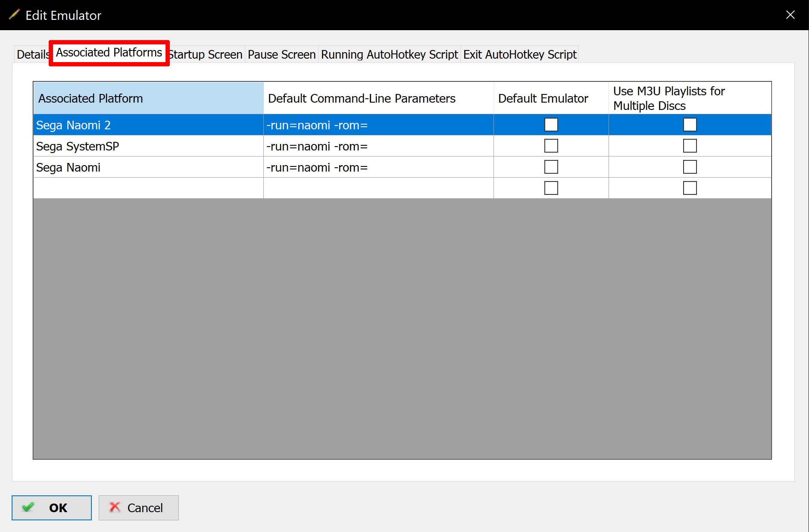Image resolution: width=809 pixels, height=532 pixels.
Task: Select the Sega Naomi 2 platform cell
Action: point(148,125)
